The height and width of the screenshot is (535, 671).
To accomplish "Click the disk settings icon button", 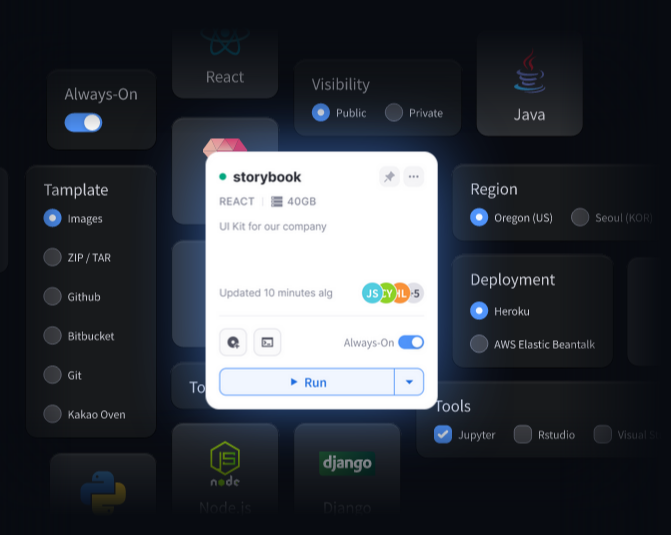I will tap(233, 342).
